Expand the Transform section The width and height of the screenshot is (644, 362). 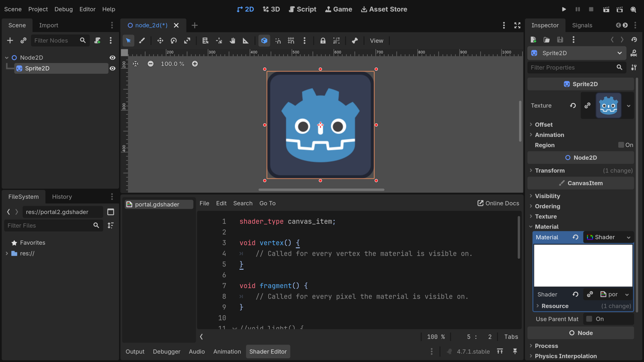click(x=581, y=171)
